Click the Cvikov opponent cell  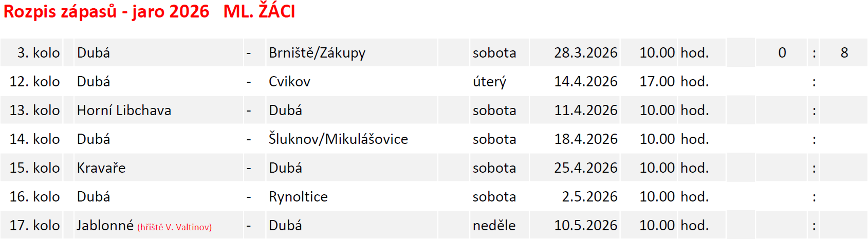[289, 82]
